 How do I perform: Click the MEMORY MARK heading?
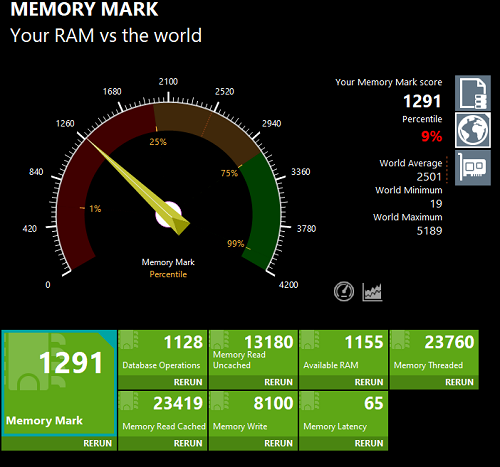(x=84, y=9)
